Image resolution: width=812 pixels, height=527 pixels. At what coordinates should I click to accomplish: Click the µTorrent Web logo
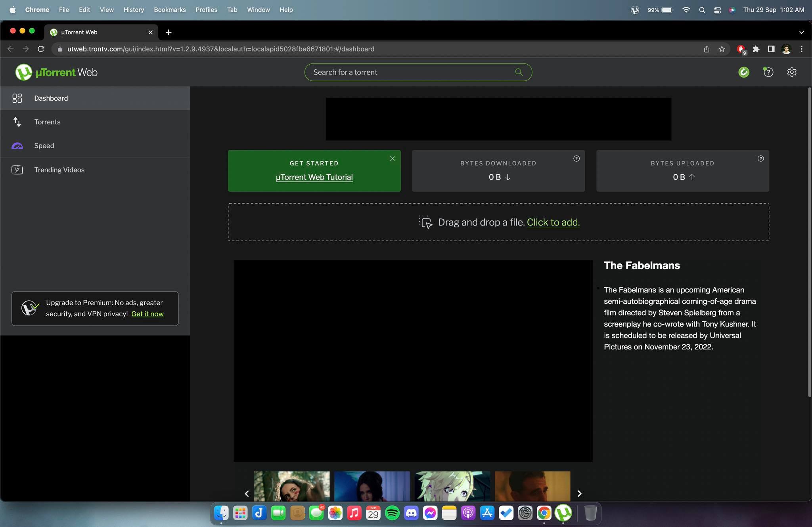point(56,72)
